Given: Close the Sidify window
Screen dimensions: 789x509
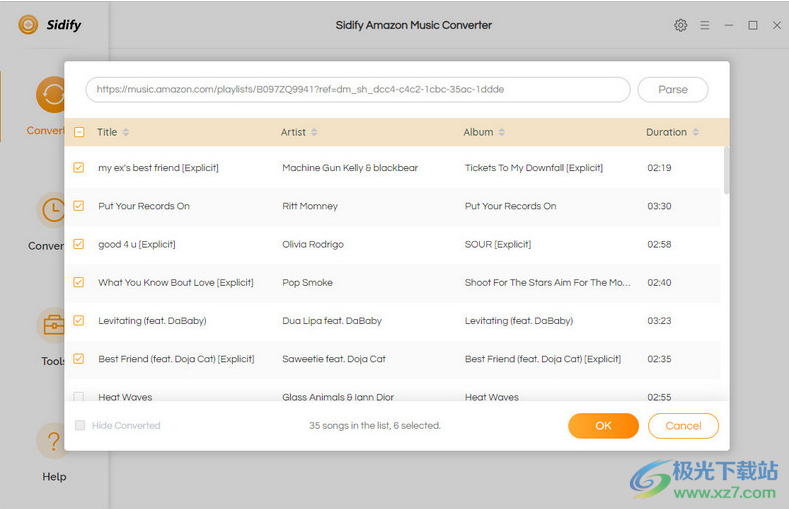Looking at the screenshot, I should pyautogui.click(x=777, y=25).
